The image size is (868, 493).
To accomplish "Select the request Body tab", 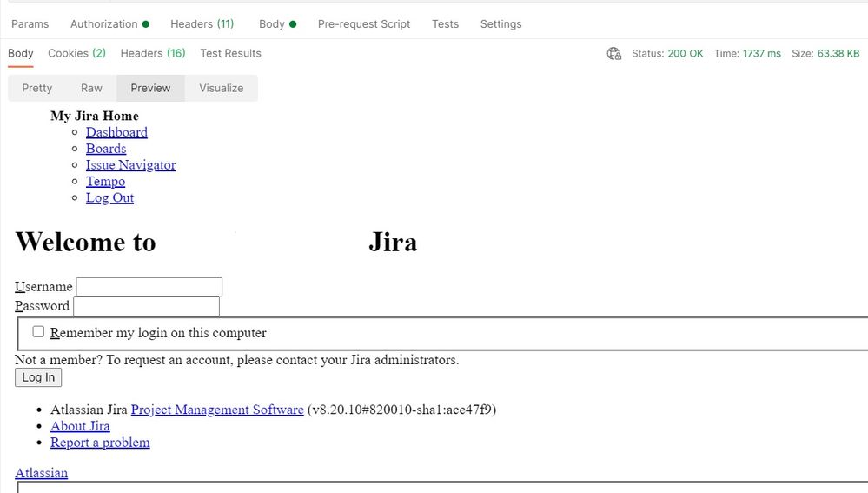I will coord(277,23).
